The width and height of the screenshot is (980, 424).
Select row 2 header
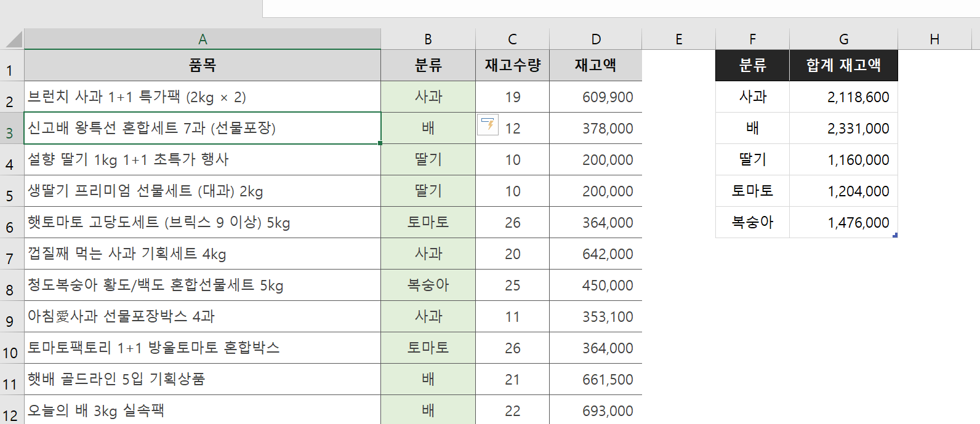(x=12, y=97)
